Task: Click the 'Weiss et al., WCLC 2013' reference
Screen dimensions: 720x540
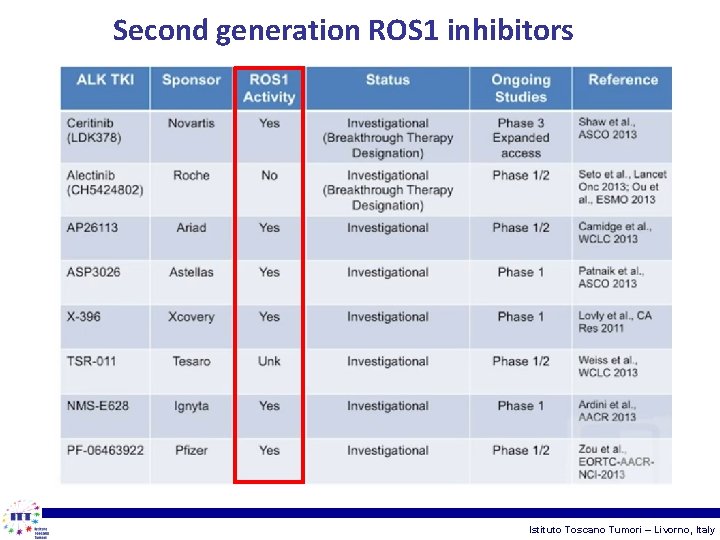Action: [x=623, y=371]
